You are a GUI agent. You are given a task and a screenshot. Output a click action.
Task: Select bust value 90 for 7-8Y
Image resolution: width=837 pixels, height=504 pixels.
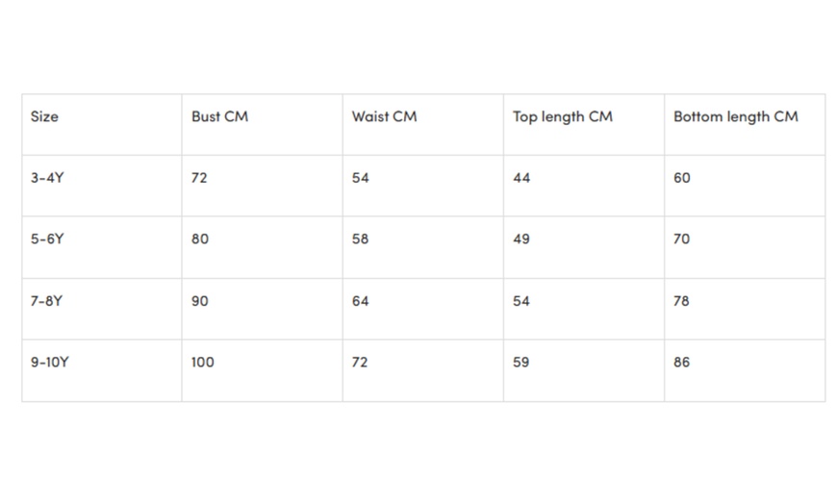199,301
